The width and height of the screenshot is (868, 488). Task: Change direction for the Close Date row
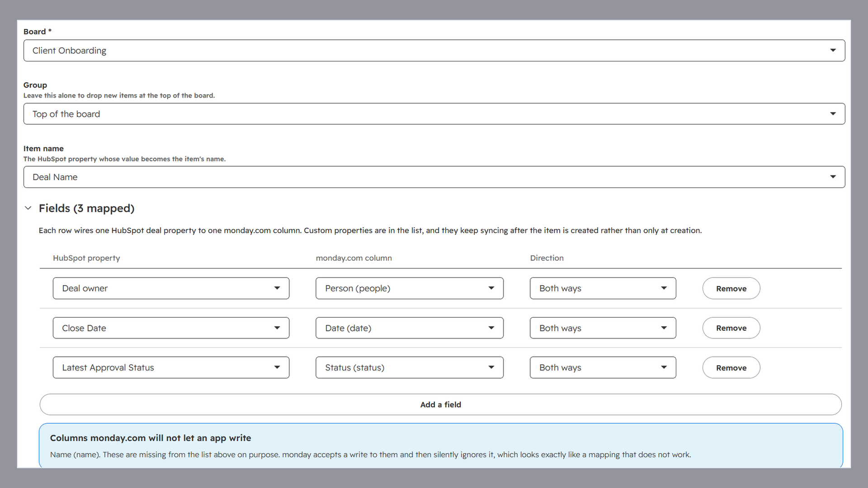click(603, 328)
